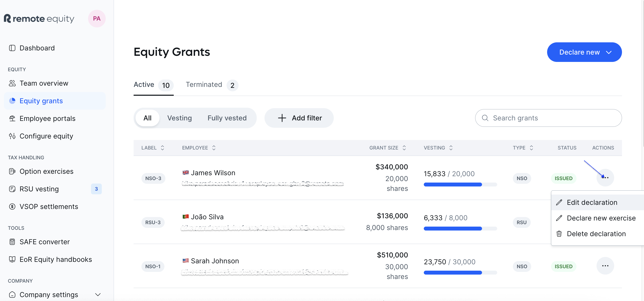Click the pencil icon beside Edit declaration
644x301 pixels.
click(559, 202)
